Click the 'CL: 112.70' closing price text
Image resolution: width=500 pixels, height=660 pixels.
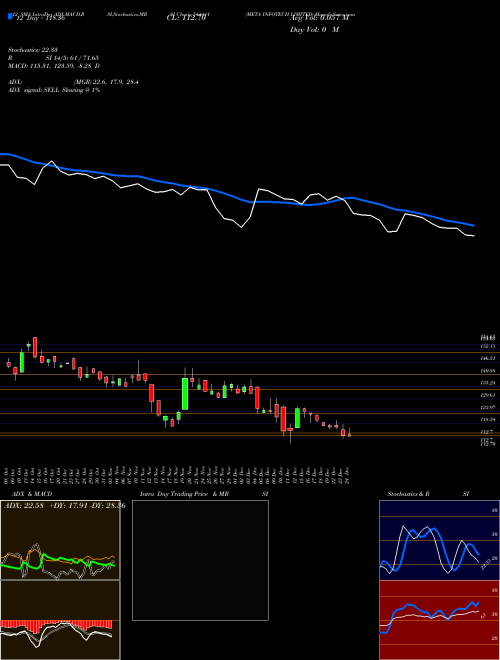[186, 19]
